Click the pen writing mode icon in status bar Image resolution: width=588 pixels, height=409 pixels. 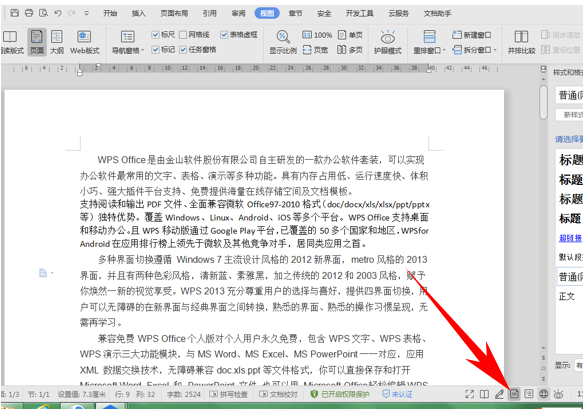click(x=499, y=394)
